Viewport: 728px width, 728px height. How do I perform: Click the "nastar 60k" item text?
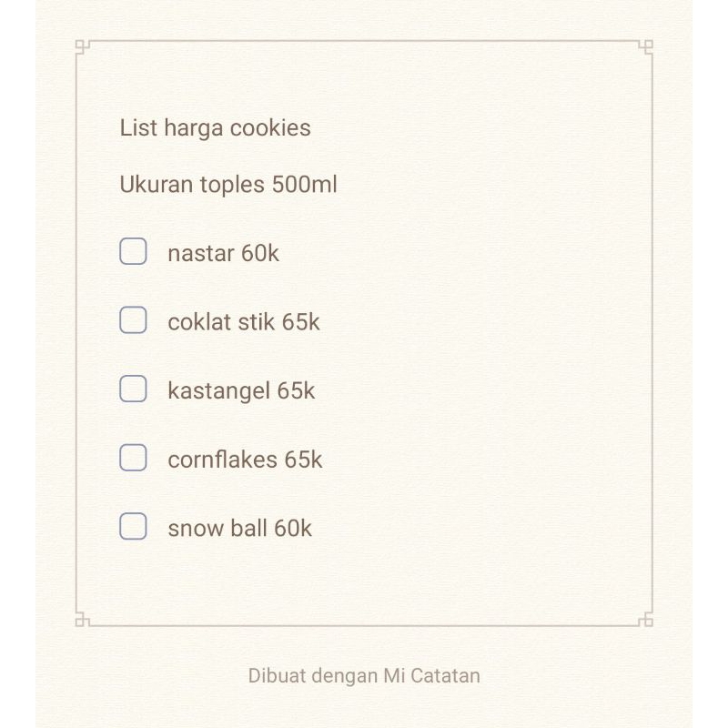(223, 253)
